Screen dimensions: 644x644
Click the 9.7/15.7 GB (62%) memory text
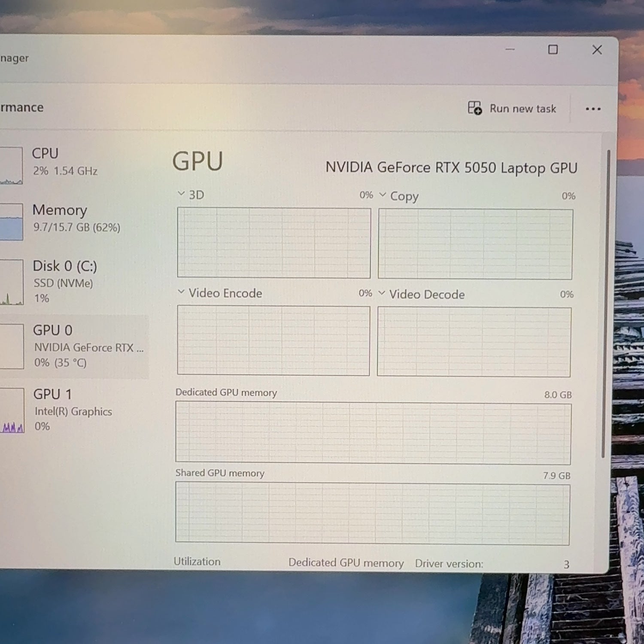point(77,227)
